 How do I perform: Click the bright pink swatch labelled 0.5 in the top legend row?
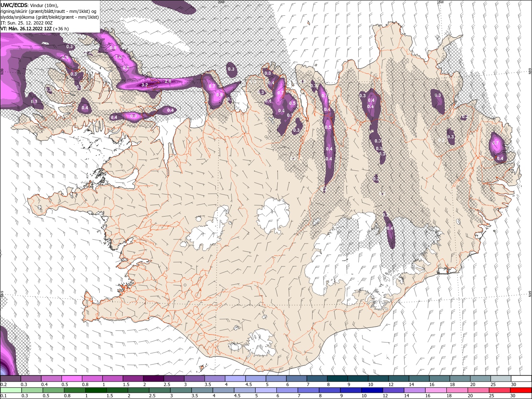point(71,379)
